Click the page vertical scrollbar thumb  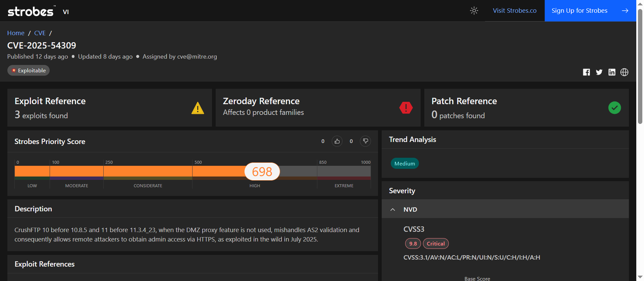pos(640,66)
